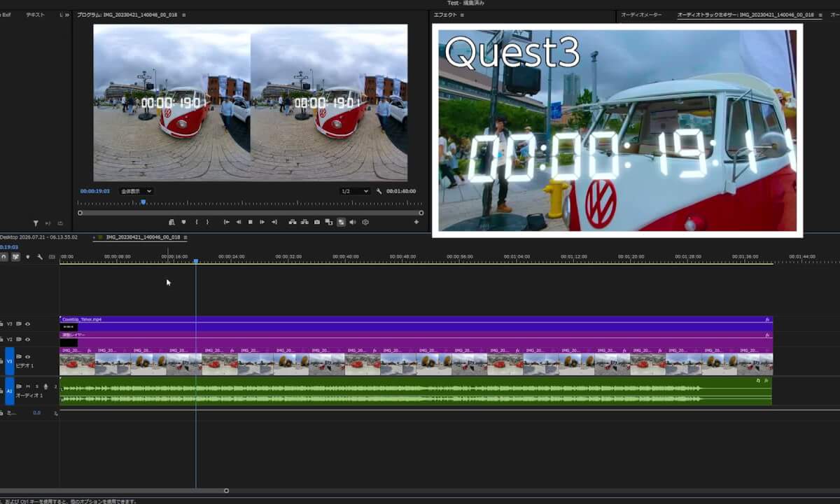Select the プログラム monitor tab

click(127, 15)
